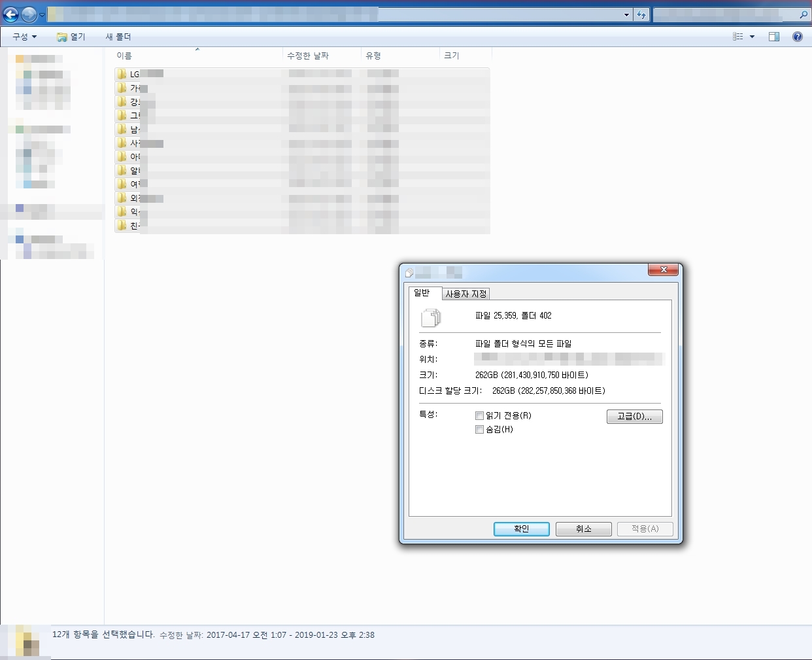Click the size 262GB (281,430,910,750 바이트)
The width and height of the screenshot is (812, 660).
tap(532, 375)
